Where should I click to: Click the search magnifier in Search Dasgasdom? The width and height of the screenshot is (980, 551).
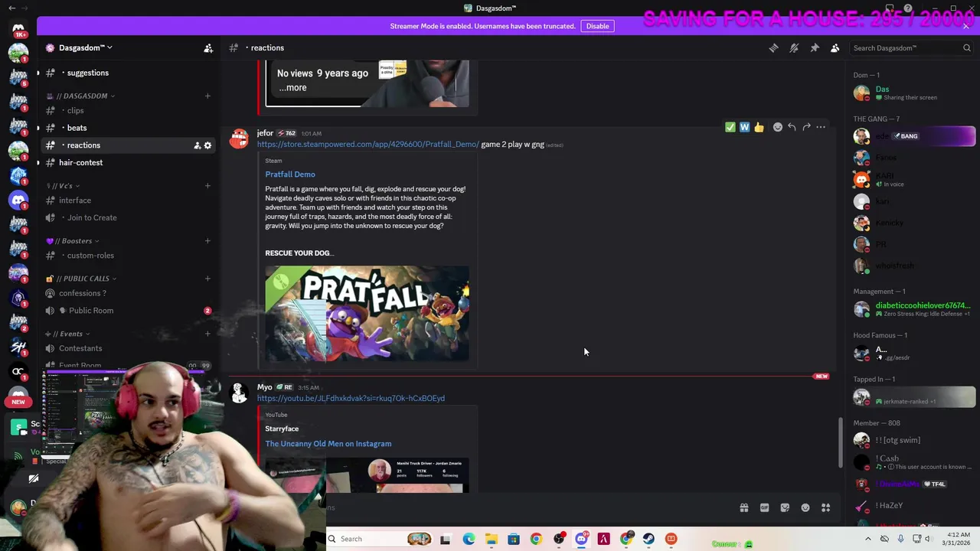[x=966, y=47]
